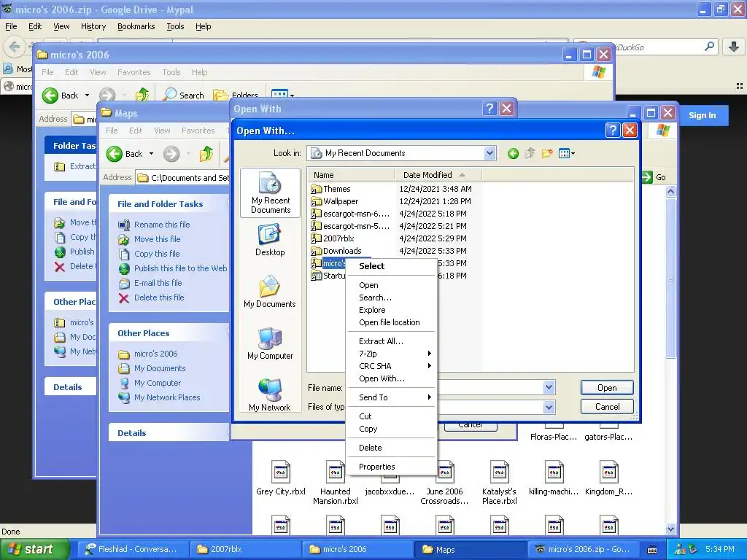Click My Network Places link in Maps
747x560 pixels.
point(167,397)
